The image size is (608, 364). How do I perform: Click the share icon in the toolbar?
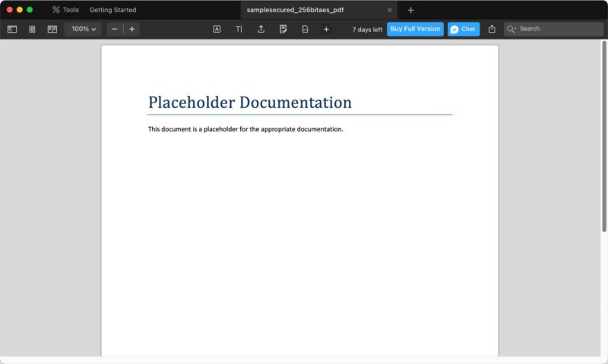492,29
